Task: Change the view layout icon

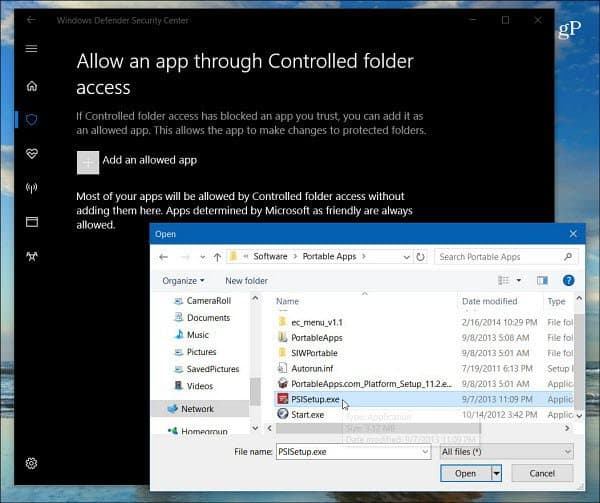Action: tap(504, 280)
